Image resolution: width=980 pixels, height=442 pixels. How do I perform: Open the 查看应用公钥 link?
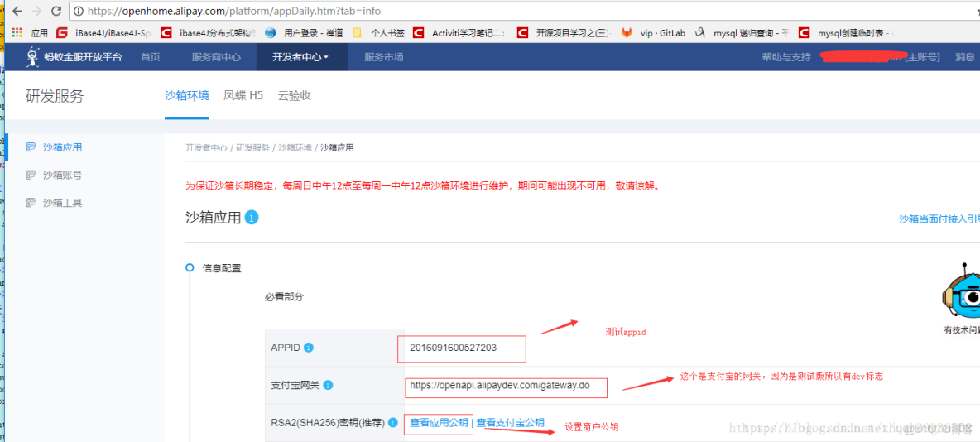point(439,423)
